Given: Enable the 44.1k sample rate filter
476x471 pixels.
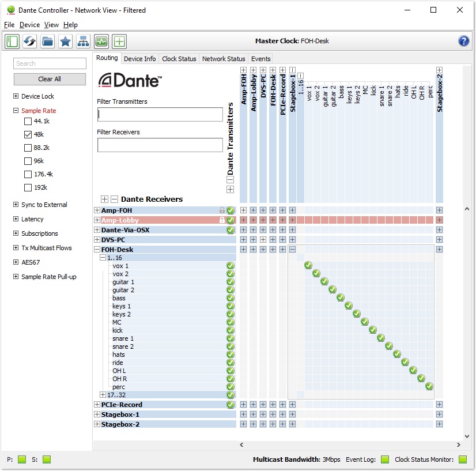Looking at the screenshot, I should [x=28, y=122].
